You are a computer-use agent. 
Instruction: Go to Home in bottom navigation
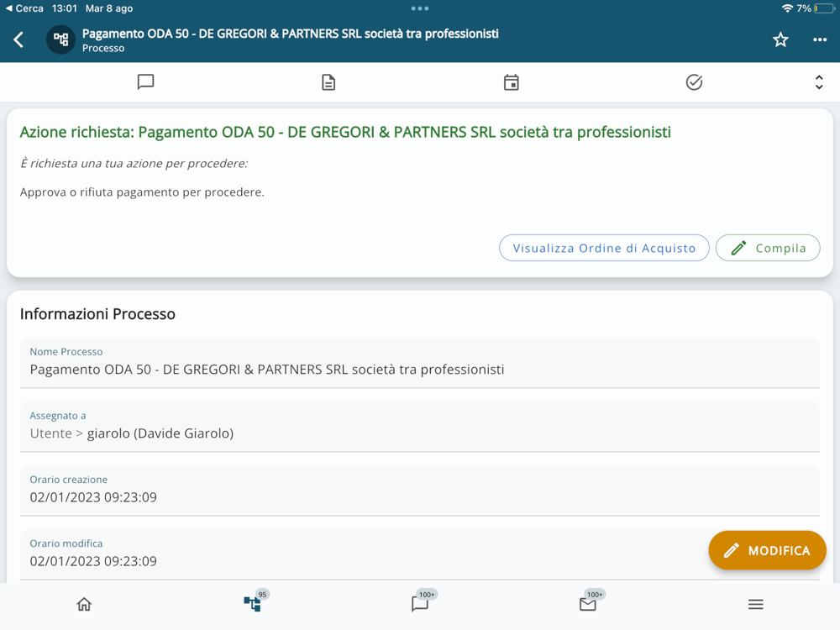[84, 604]
